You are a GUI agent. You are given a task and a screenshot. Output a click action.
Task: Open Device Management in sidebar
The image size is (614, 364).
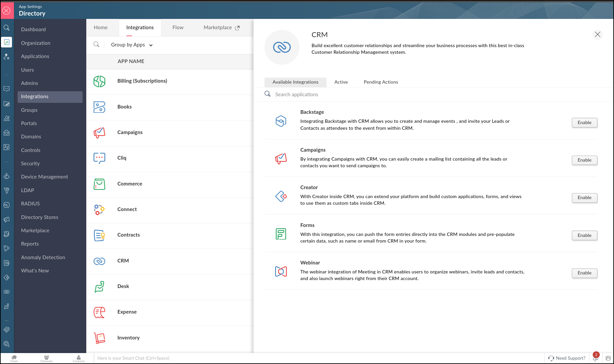point(44,177)
